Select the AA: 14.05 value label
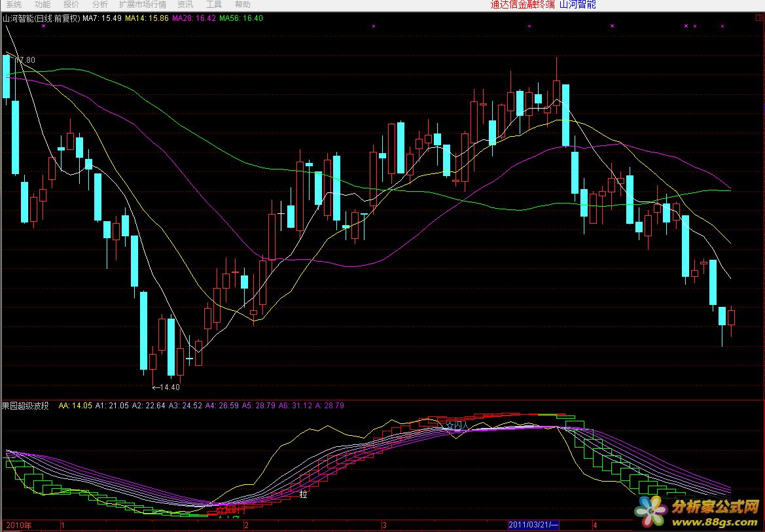Viewport: 765px width, 532px height. coord(75,406)
